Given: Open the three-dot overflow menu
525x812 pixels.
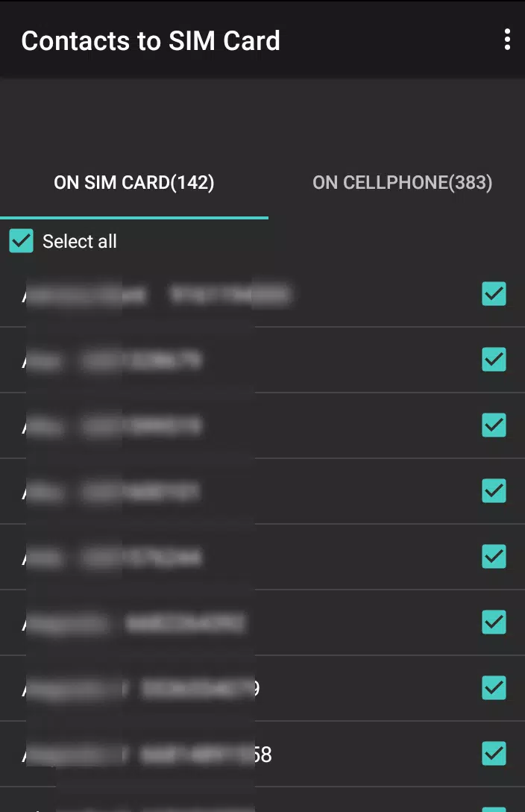Looking at the screenshot, I should [x=507, y=40].
